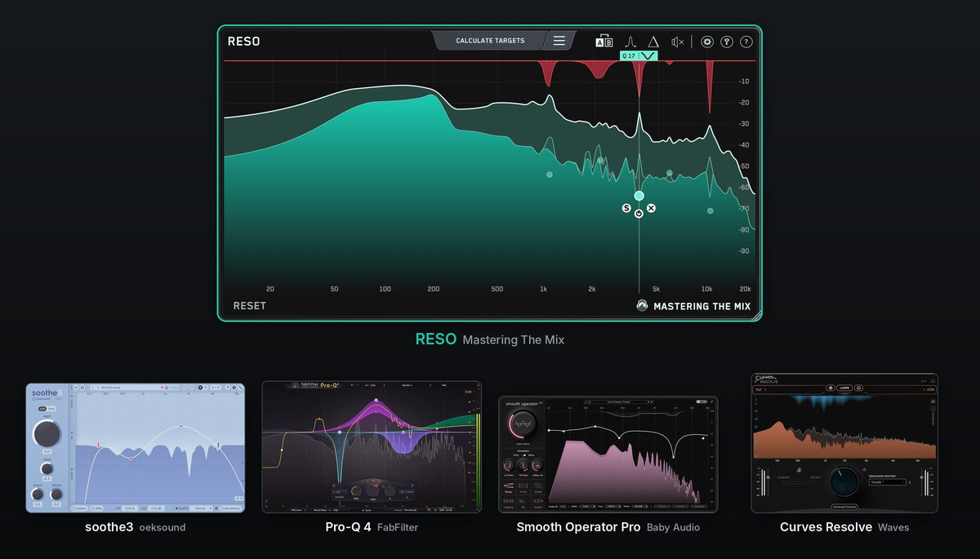This screenshot has width=980, height=559.
Task: Click the red reduction dip near 1k
Action: point(548,73)
